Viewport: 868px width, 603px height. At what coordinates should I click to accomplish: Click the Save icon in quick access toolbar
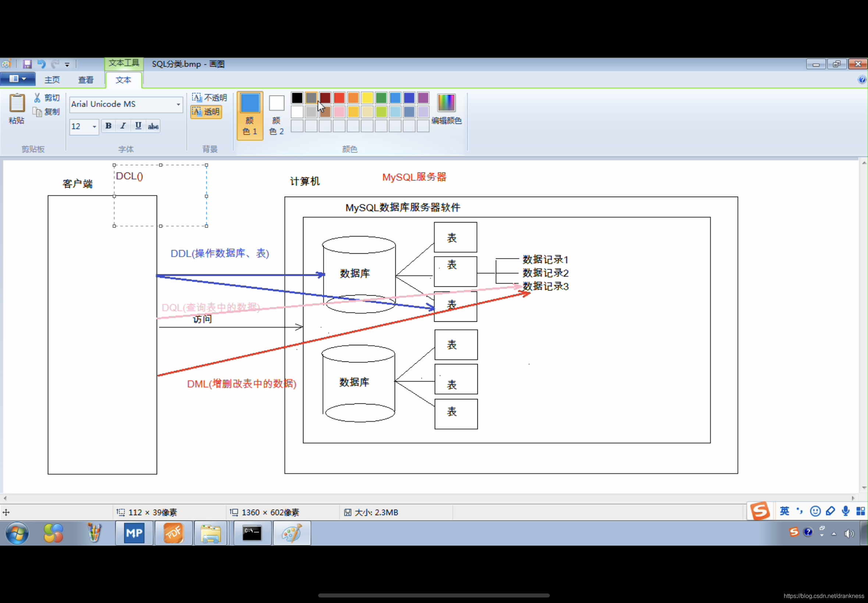point(27,64)
